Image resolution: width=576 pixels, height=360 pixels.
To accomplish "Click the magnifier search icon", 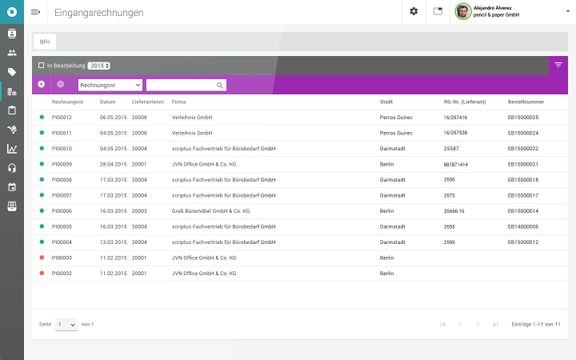I will tap(220, 85).
